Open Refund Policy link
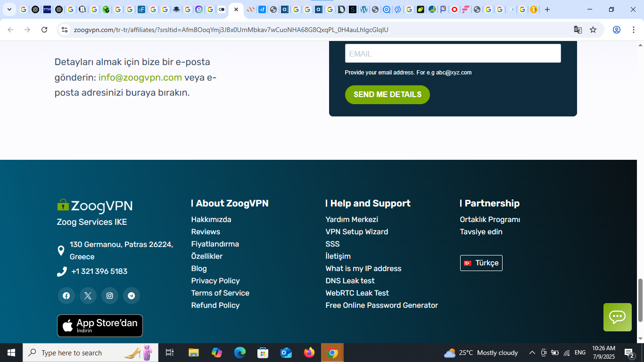 215,305
